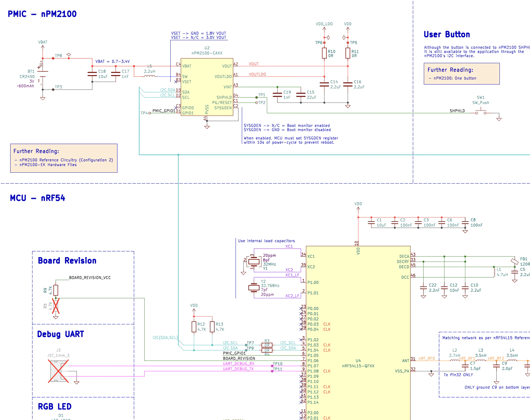530x420 pixels.
Task: Select the UART_DEBUG_TX net label
Action: [238, 369]
